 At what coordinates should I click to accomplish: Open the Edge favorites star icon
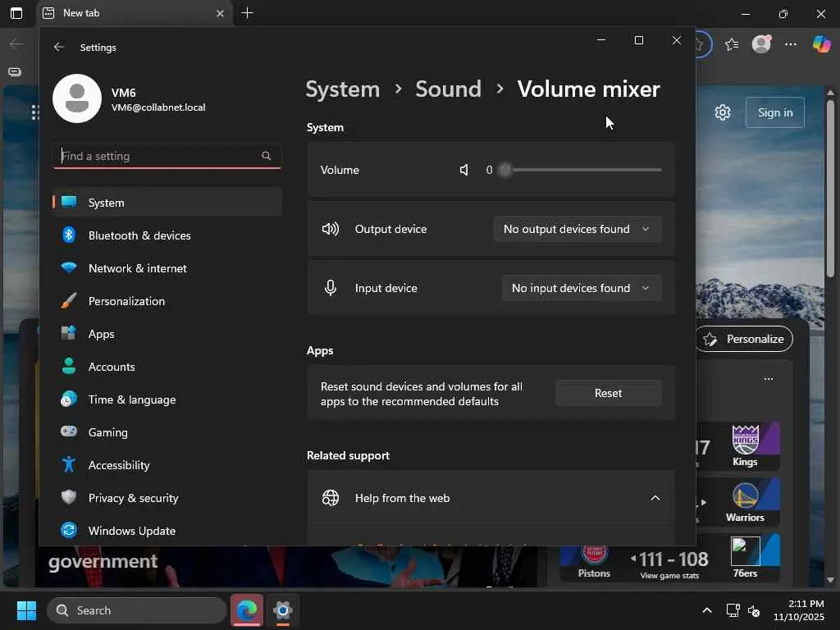[732, 44]
